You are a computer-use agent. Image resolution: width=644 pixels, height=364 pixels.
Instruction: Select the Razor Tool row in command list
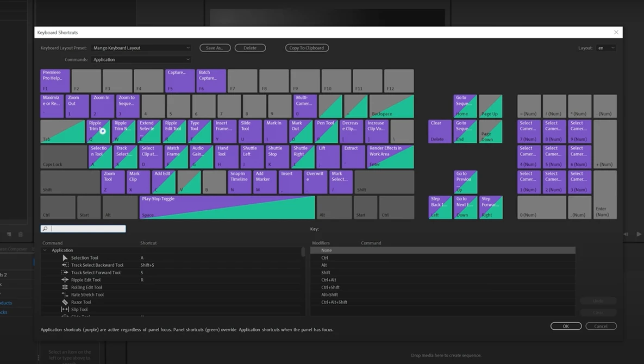172,302
